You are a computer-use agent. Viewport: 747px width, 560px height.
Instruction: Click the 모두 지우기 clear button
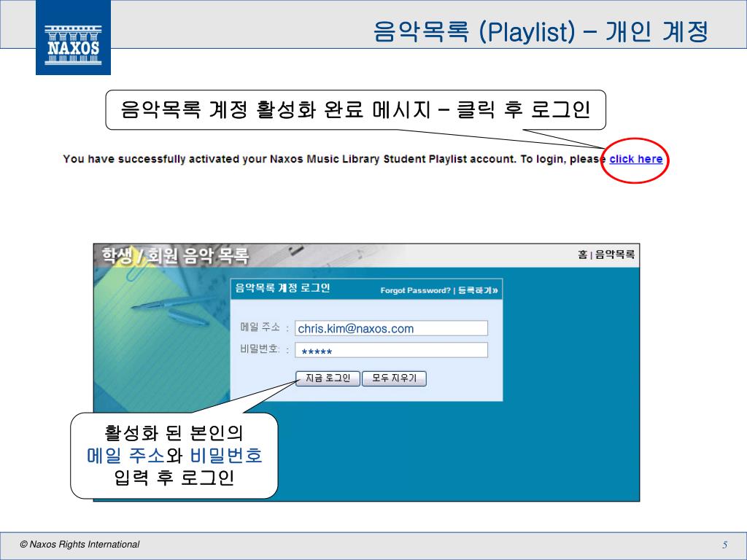tap(394, 378)
